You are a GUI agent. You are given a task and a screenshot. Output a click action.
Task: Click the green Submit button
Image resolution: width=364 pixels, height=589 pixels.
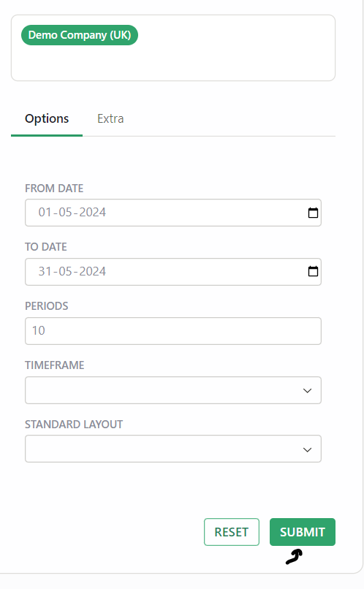(303, 532)
